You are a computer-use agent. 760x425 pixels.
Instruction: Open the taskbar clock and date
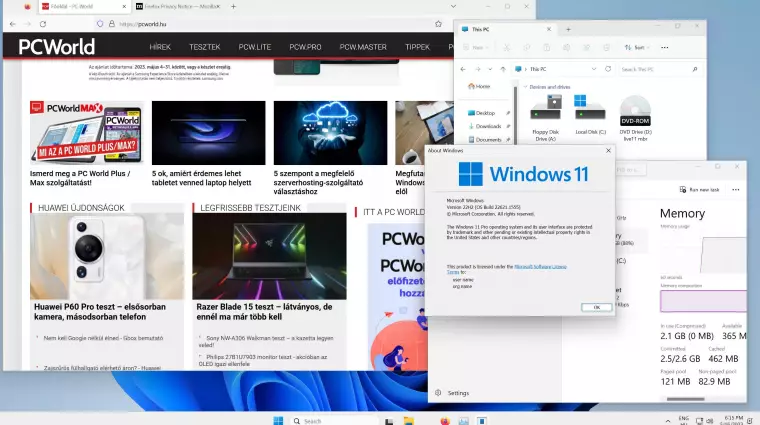pos(733,420)
